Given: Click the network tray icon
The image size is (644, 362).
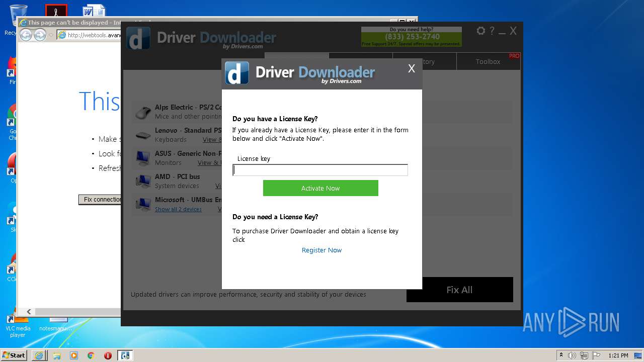Looking at the screenshot, I should click(x=584, y=355).
